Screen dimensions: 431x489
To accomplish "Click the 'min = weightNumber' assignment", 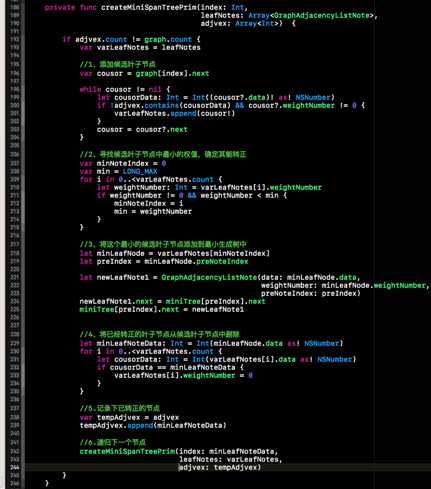I will pyautogui.click(x=153, y=211).
